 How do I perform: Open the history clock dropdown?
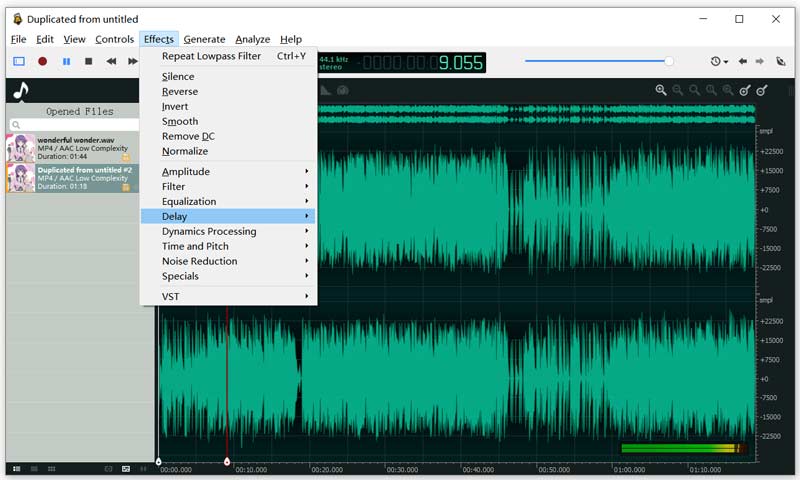coord(719,62)
